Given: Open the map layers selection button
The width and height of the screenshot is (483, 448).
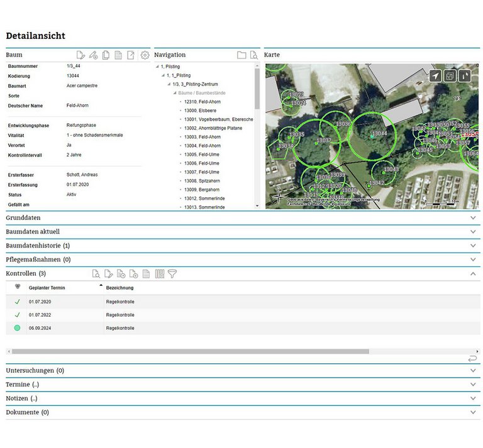Looking at the screenshot, I should point(450,75).
